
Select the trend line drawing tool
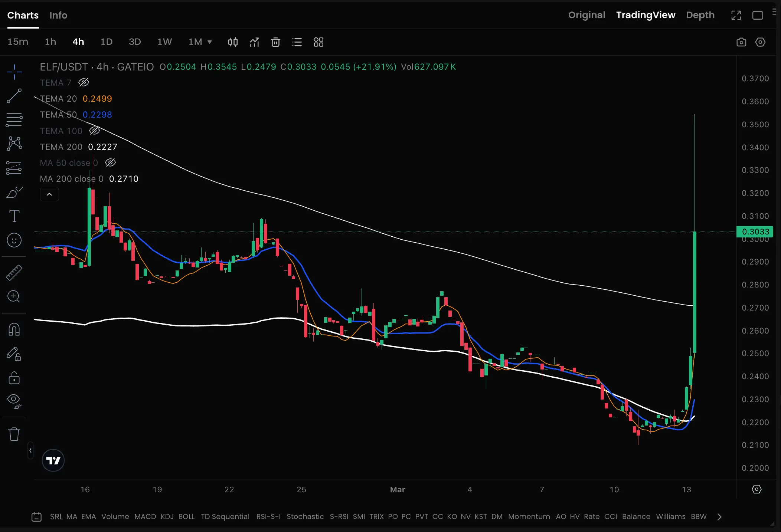[14, 96]
